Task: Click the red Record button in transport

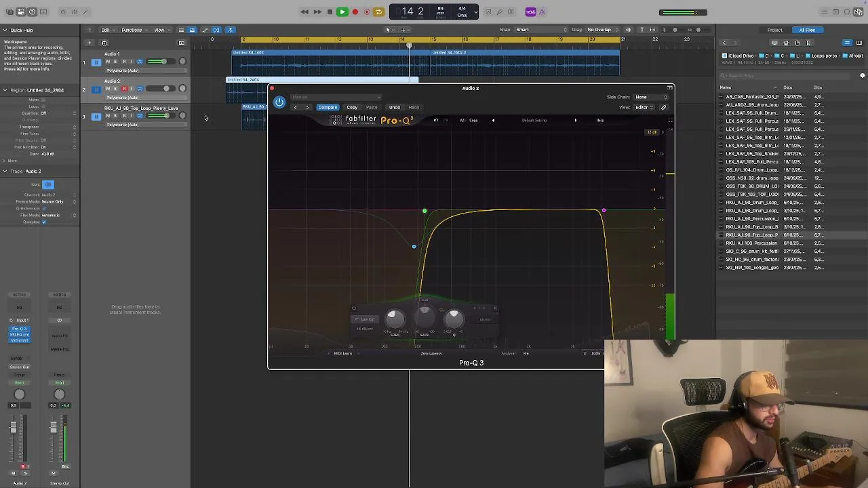Action: [355, 12]
